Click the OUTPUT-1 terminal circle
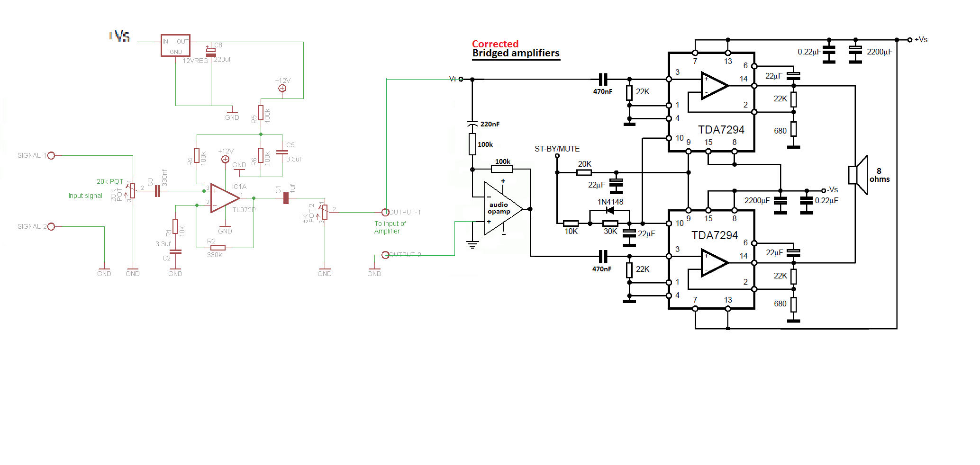Screen dimensions: 980x465 click(x=386, y=212)
